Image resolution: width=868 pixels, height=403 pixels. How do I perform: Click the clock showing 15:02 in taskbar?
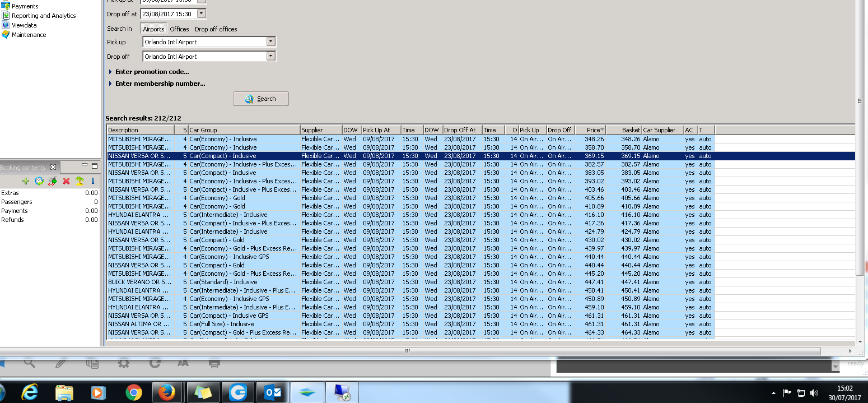(844, 388)
